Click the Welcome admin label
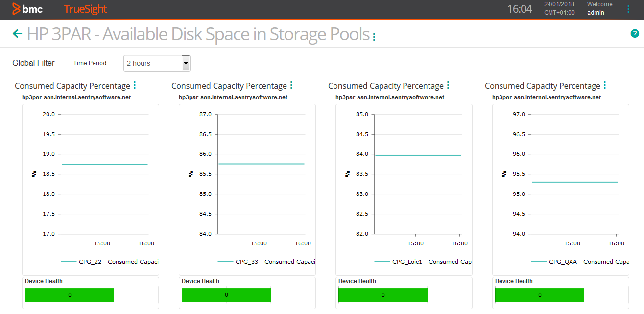The width and height of the screenshot is (644, 314). [x=596, y=8]
